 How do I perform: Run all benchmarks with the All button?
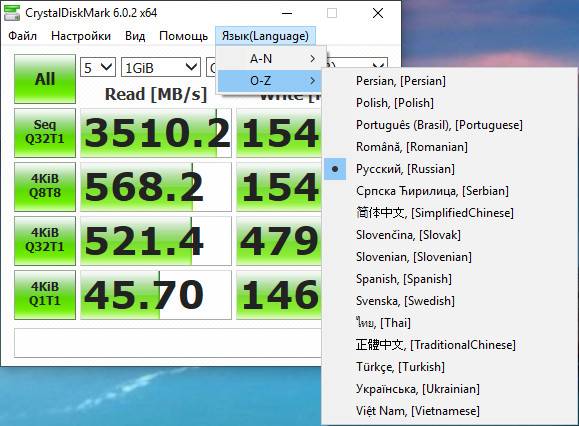pyautogui.click(x=45, y=79)
